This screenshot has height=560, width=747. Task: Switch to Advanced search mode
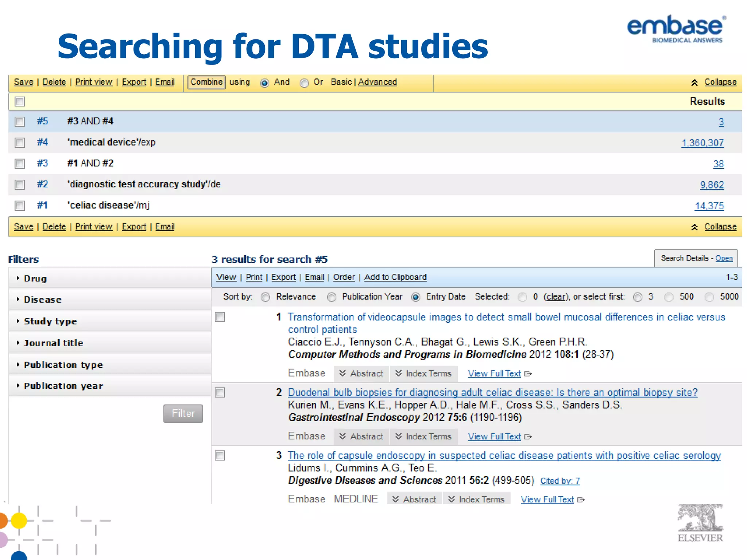[378, 82]
